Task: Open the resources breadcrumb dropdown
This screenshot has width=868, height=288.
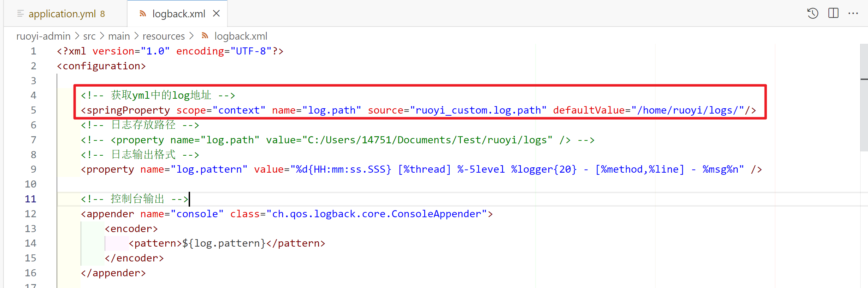Action: point(163,36)
